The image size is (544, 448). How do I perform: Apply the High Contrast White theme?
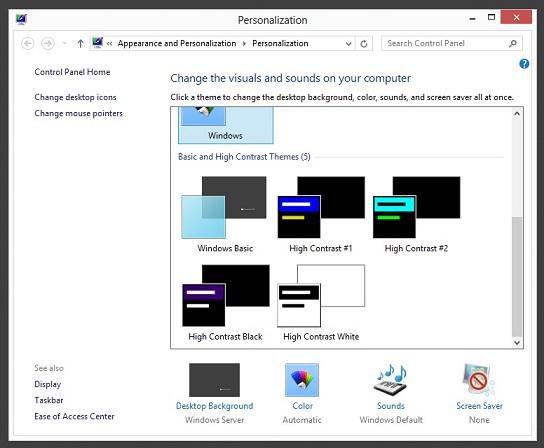click(321, 303)
